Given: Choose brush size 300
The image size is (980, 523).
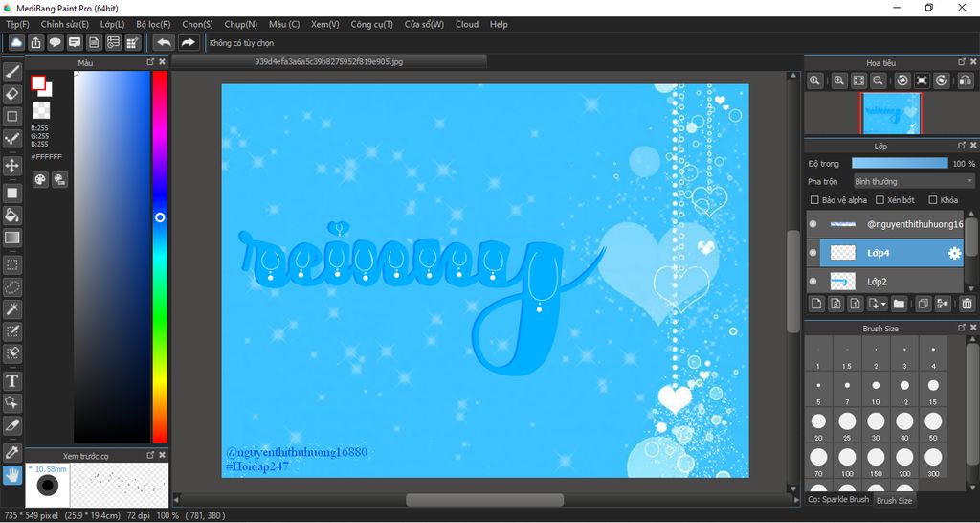Looking at the screenshot, I should click(933, 462).
